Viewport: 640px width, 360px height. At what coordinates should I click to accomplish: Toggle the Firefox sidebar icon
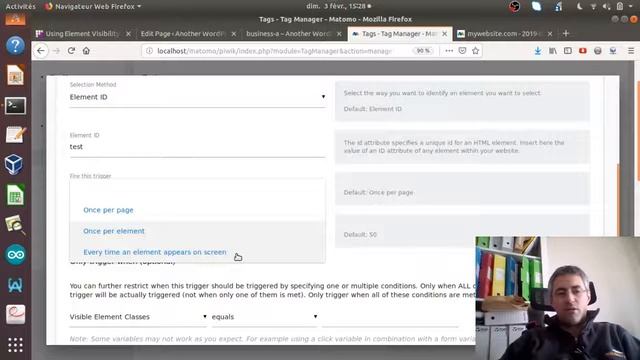pos(568,51)
